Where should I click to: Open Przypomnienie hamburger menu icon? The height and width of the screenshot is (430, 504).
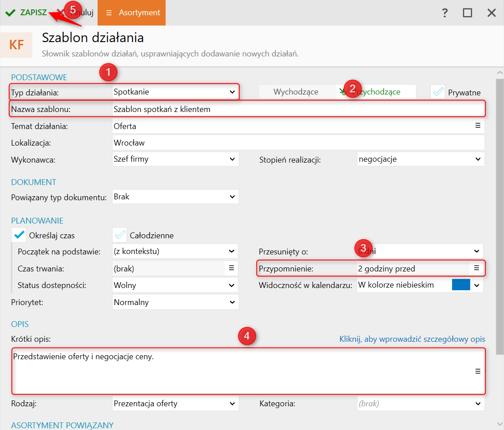[476, 268]
